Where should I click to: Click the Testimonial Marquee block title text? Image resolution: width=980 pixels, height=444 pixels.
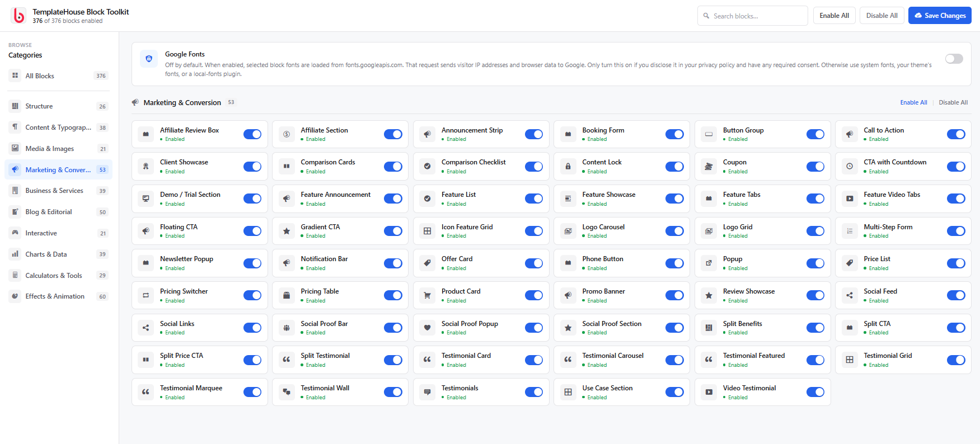[x=191, y=388]
